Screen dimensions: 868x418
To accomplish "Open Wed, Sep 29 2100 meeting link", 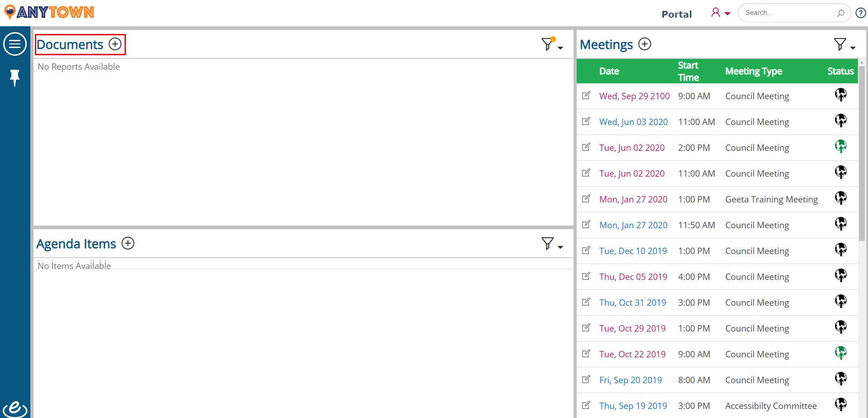I will coord(634,96).
